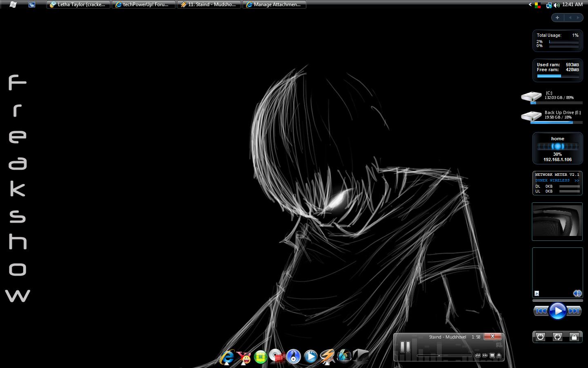Click the slideshow picture gadget thumbnail
Screen dimensions: 588x368
tap(557, 221)
